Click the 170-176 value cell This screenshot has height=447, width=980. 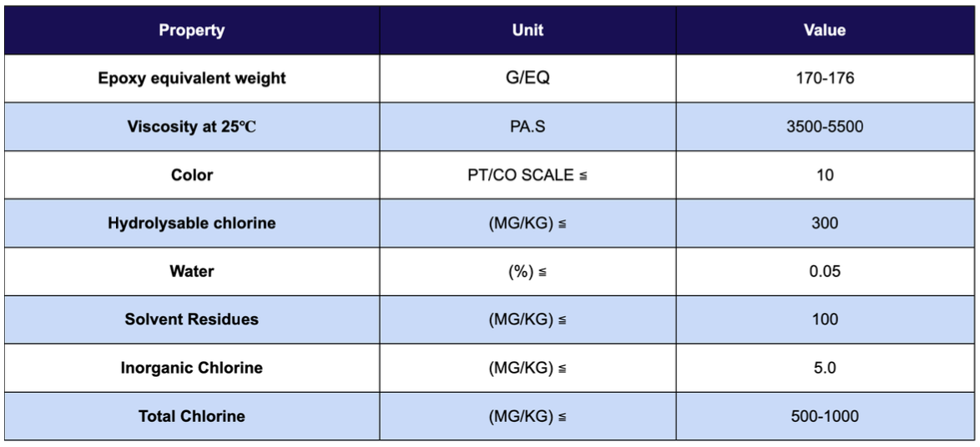point(825,78)
